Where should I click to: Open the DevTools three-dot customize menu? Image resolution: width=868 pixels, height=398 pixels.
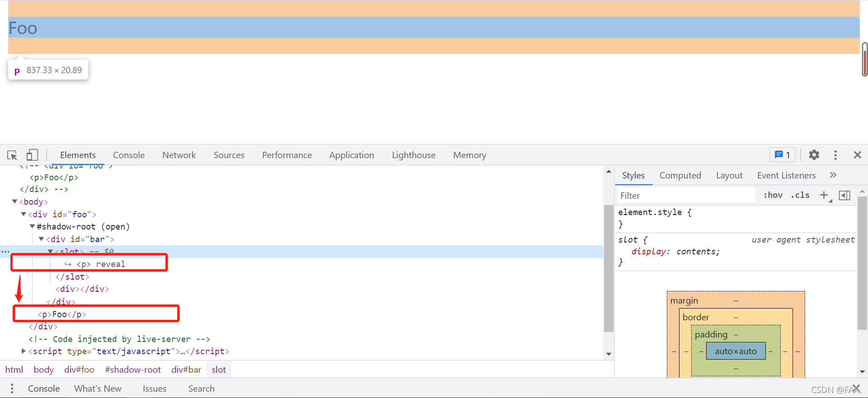coord(835,155)
